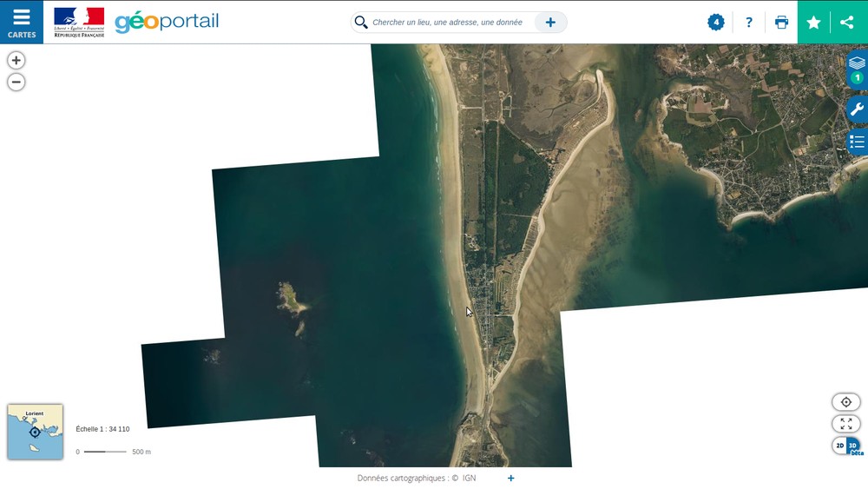Screen dimensions: 868x489
Task: Show the map legend panel
Action: click(857, 142)
